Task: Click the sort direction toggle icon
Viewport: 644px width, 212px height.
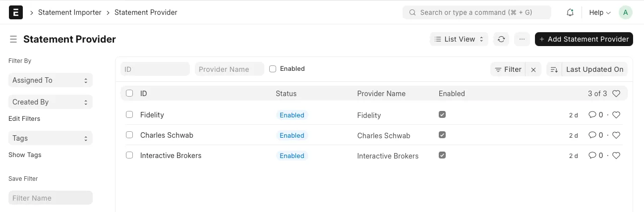Action: 554,69
